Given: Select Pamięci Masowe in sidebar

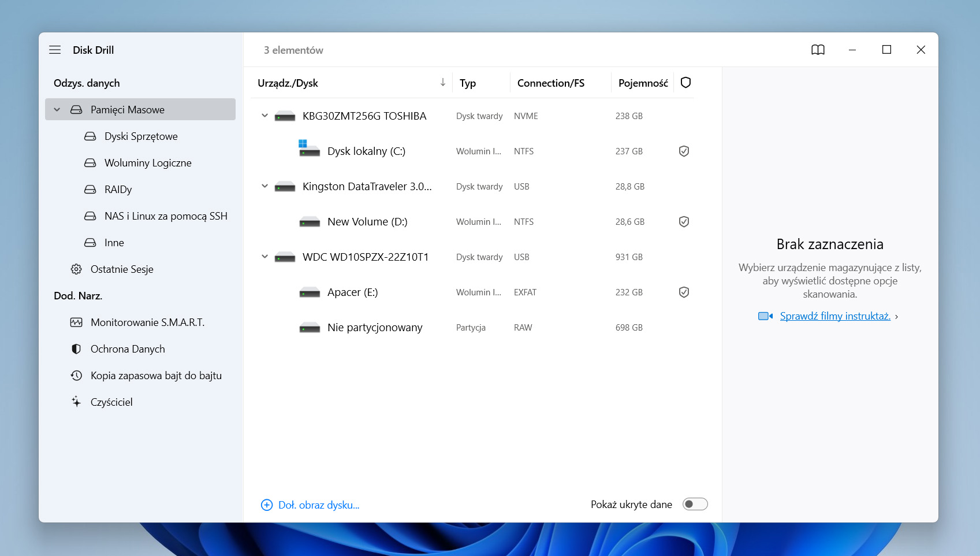Looking at the screenshot, I should point(140,109).
